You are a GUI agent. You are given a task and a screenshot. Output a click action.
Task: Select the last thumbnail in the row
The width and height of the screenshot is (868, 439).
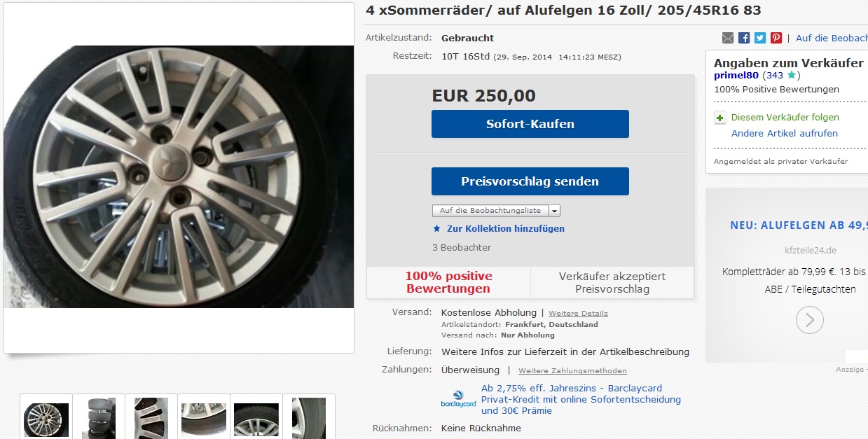[x=309, y=418]
